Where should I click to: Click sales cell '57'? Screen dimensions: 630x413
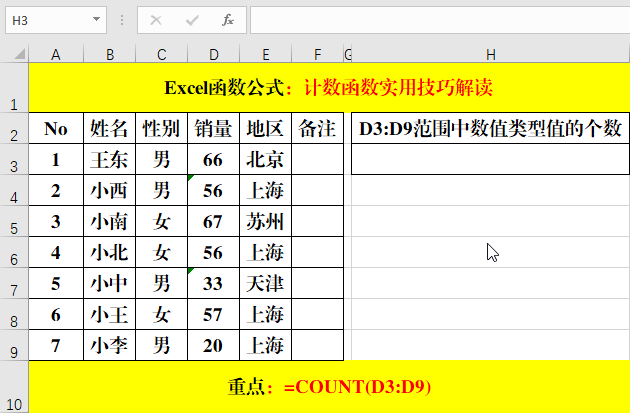213,314
